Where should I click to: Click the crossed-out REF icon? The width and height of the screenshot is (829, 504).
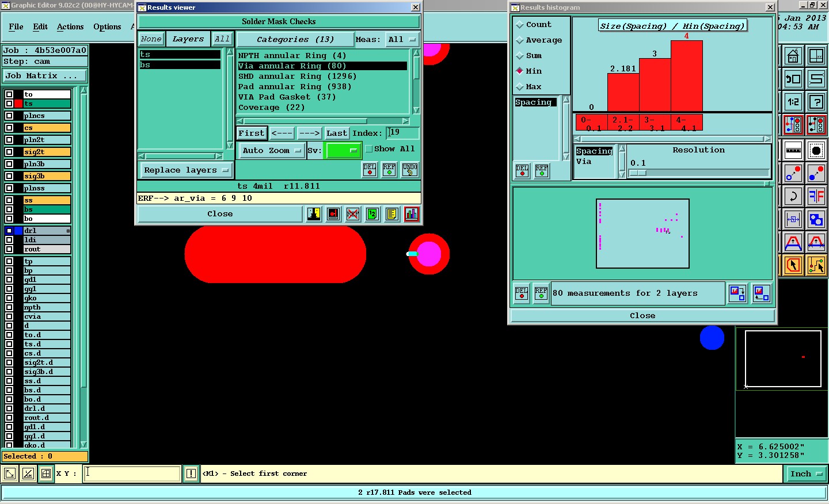353,214
